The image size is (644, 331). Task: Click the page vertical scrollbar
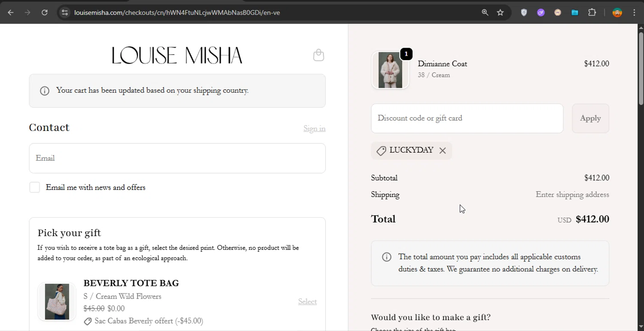click(641, 69)
